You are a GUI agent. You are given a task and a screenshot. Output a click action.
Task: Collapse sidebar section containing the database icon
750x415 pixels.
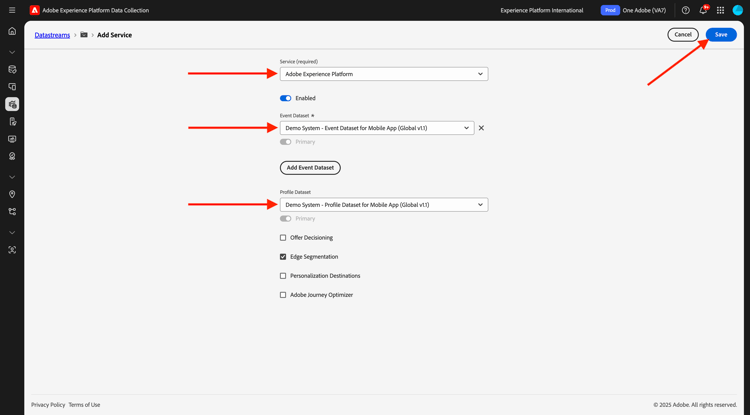click(12, 52)
